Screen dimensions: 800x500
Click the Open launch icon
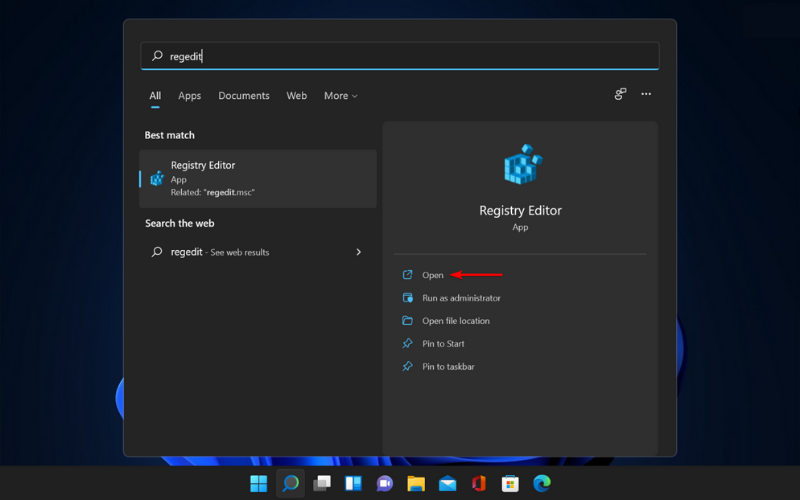[x=407, y=274]
